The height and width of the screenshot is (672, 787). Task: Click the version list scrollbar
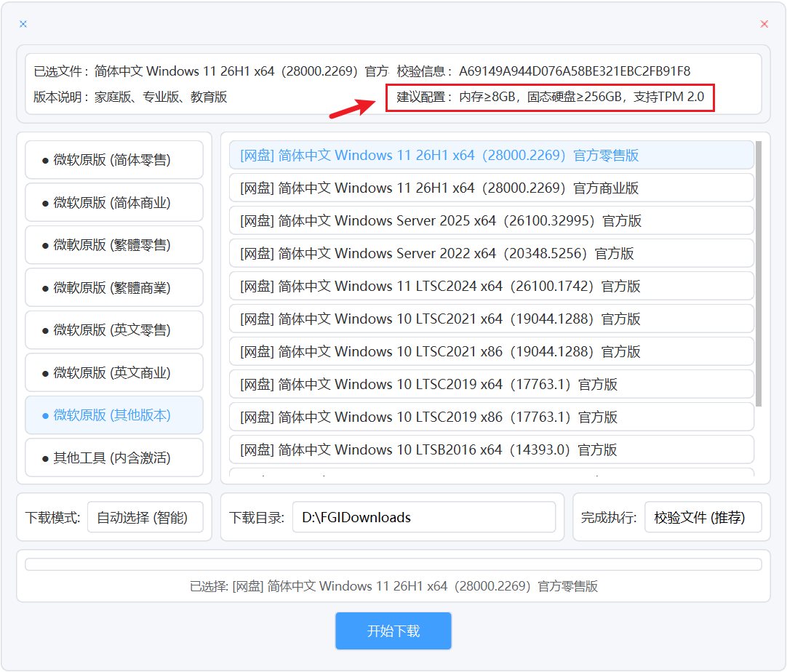coord(759,273)
